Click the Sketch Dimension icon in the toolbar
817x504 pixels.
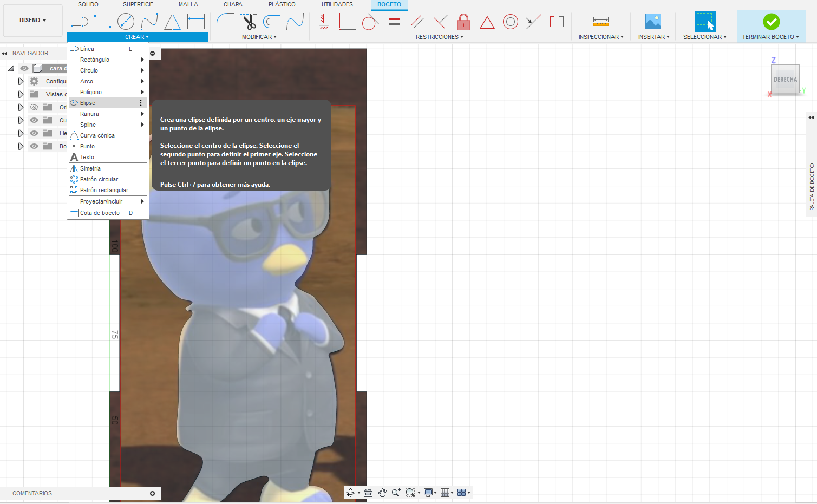[x=195, y=22]
